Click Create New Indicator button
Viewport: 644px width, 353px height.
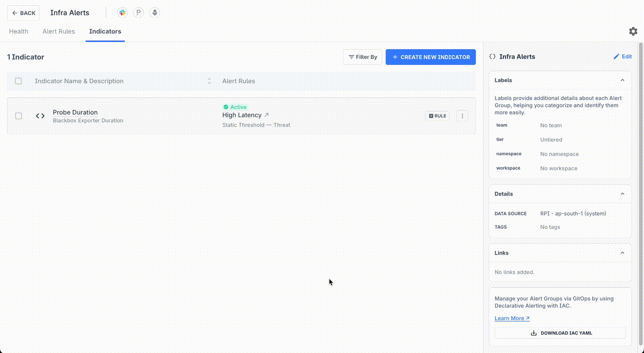pos(431,57)
